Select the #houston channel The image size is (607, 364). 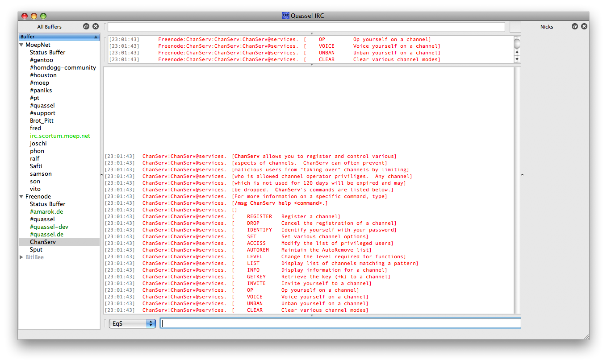pyautogui.click(x=43, y=75)
